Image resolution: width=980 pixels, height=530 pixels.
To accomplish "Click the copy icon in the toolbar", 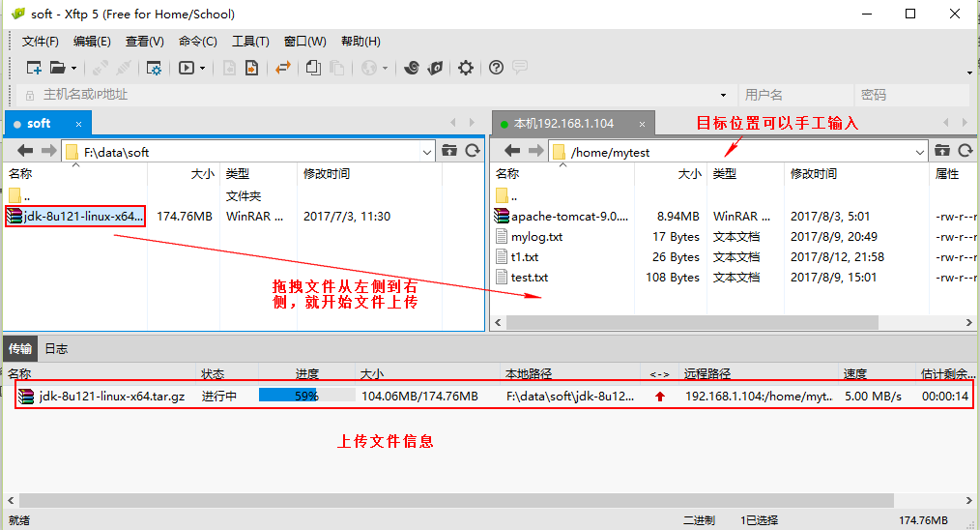I will (313, 68).
